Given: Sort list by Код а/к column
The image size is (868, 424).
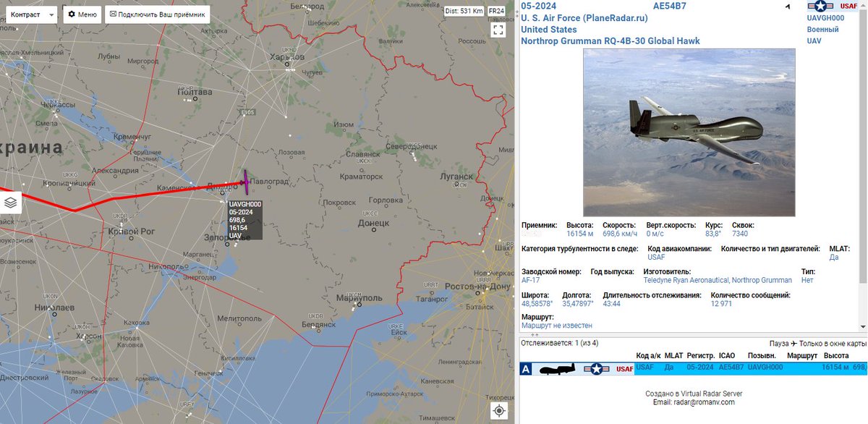Looking at the screenshot, I should pyautogui.click(x=648, y=356).
